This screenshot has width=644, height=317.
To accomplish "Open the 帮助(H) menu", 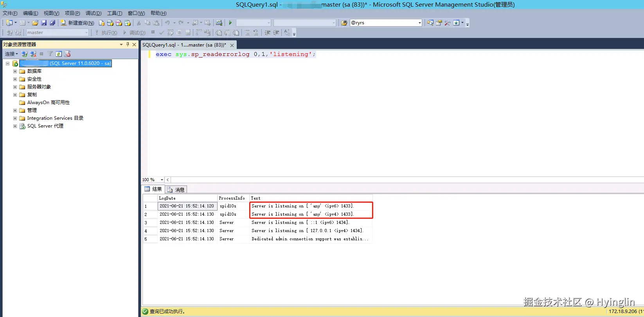I will click(x=158, y=13).
